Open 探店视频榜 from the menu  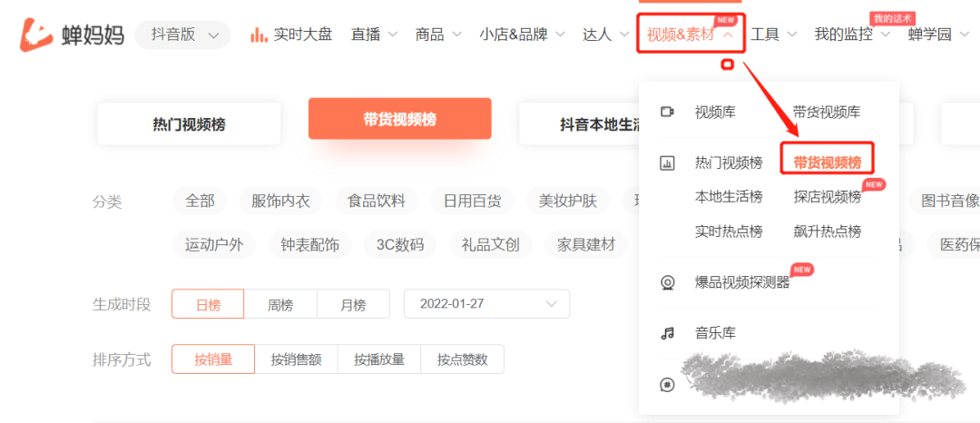click(827, 197)
